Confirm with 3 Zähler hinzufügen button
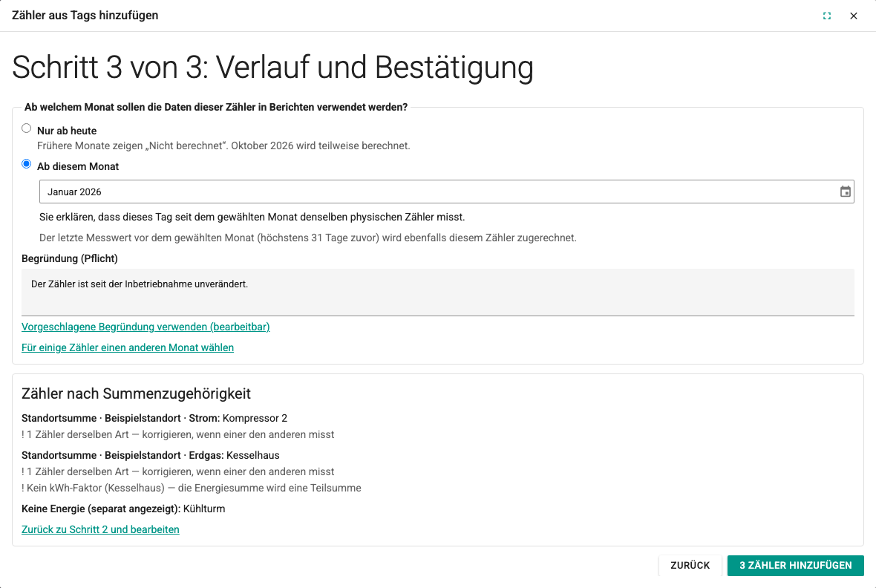 (796, 565)
